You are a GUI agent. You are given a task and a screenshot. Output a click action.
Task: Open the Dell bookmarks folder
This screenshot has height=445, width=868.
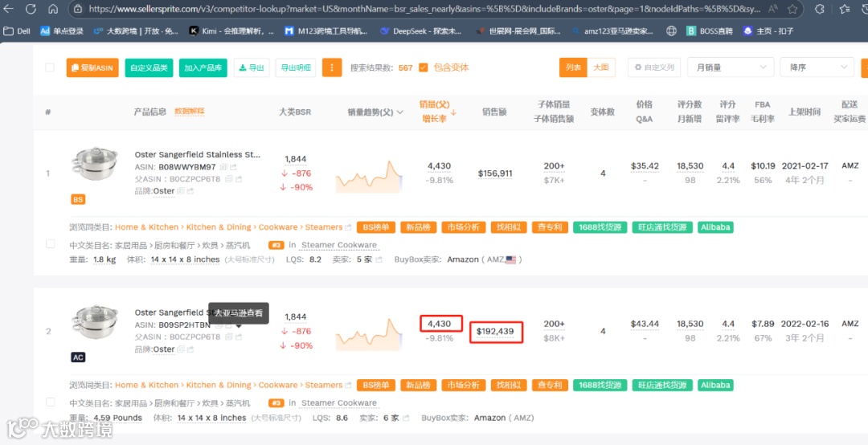pos(17,31)
